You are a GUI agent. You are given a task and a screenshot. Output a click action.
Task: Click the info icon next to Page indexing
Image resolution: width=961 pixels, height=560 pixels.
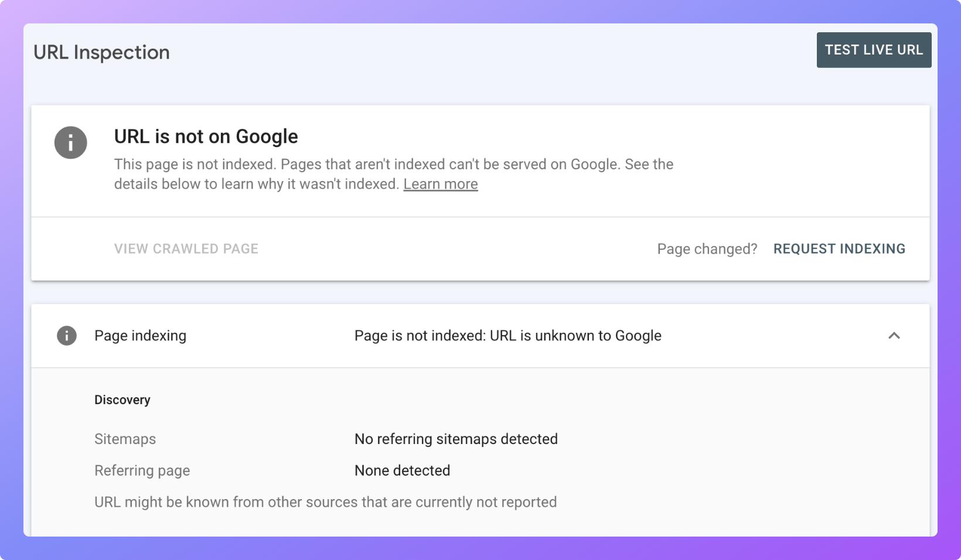pos(67,336)
